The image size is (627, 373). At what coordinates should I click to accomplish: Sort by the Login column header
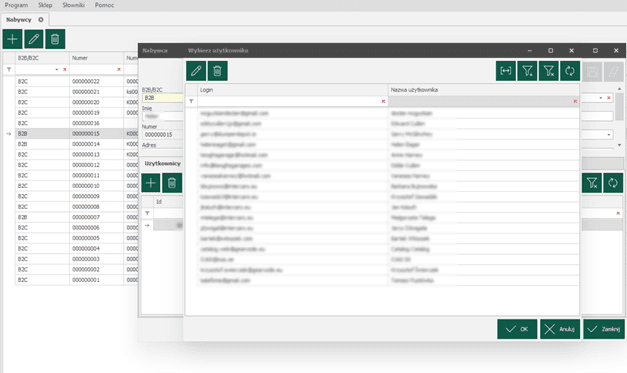coord(293,90)
